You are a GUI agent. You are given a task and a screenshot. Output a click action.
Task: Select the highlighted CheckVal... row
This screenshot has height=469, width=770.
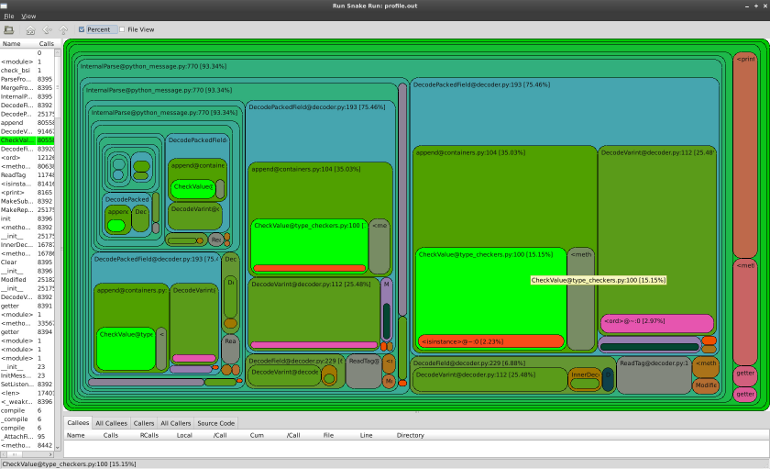coord(27,140)
